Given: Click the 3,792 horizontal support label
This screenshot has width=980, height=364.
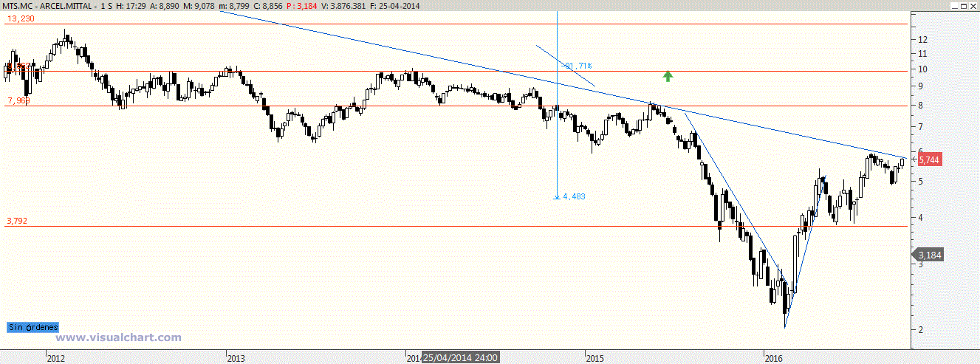Looking at the screenshot, I should (x=18, y=220).
